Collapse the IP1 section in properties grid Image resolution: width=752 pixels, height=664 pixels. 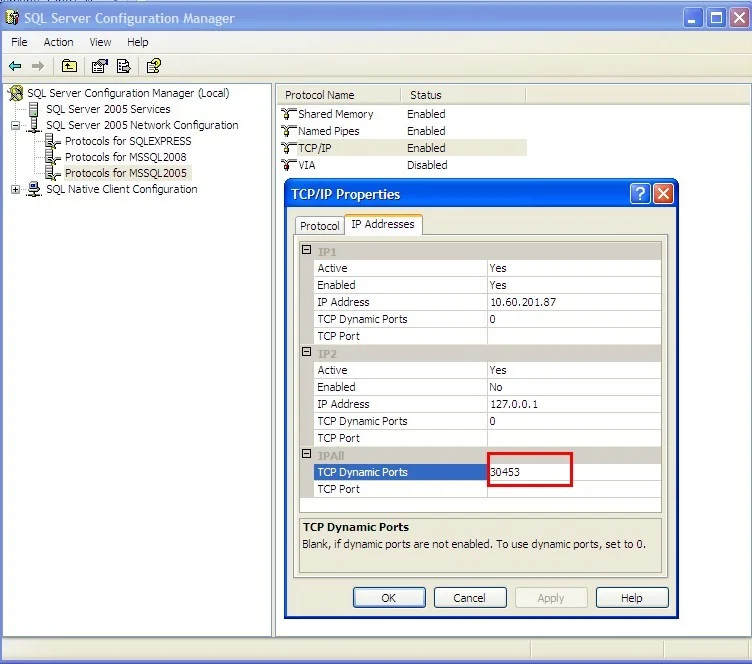tap(306, 250)
